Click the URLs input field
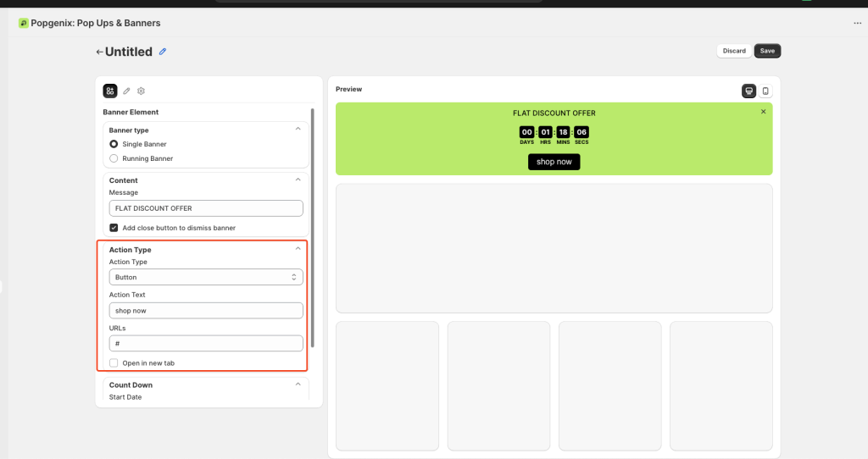Viewport: 868px width, 459px height. 206,344
